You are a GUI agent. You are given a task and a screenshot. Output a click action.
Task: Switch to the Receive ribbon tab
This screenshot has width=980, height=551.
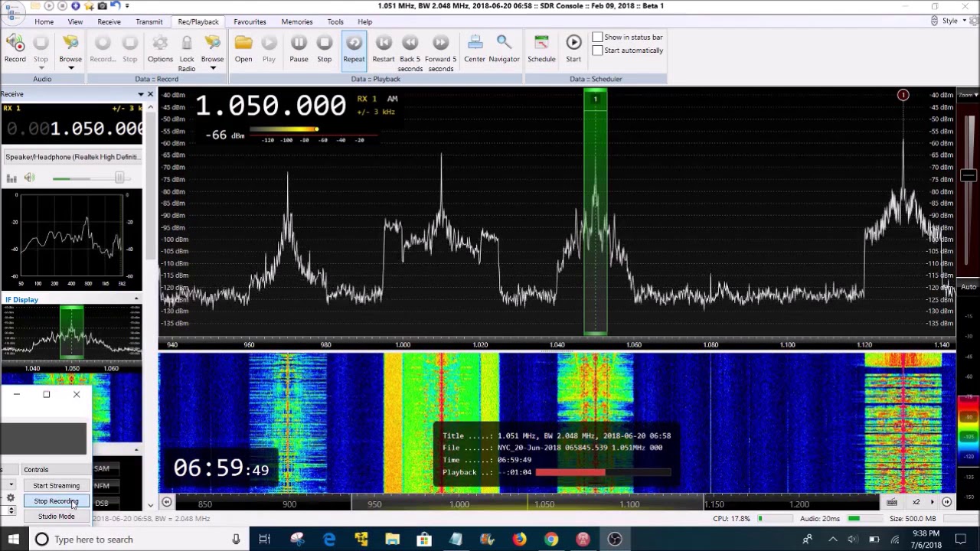click(x=109, y=21)
